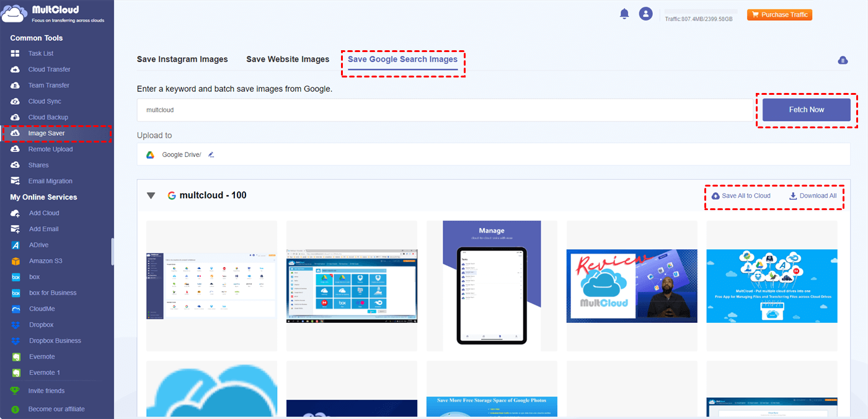Click the Cloud Sync sidebar icon

point(15,101)
